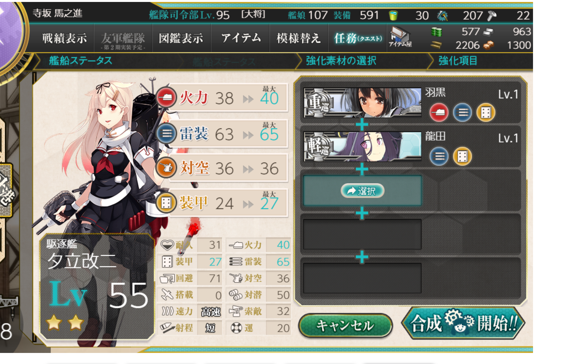Click the green bucket repair icon
The image size is (588, 364).
point(393,15)
